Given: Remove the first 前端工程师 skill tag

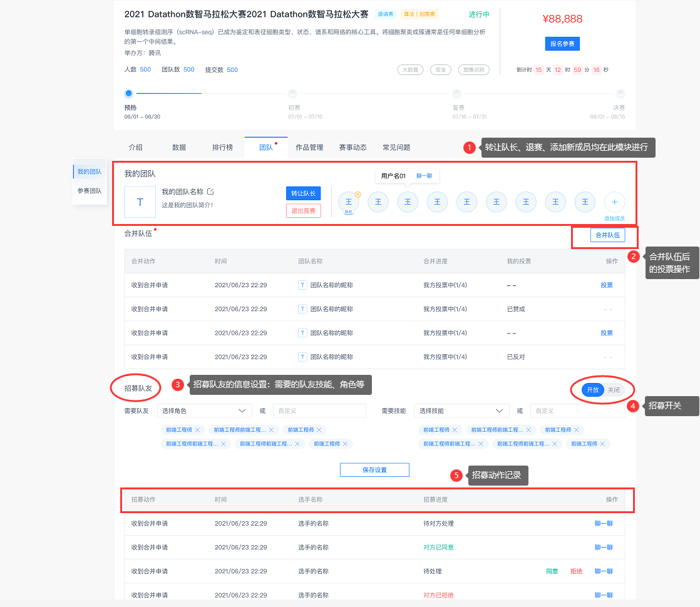Looking at the screenshot, I should tap(455, 430).
